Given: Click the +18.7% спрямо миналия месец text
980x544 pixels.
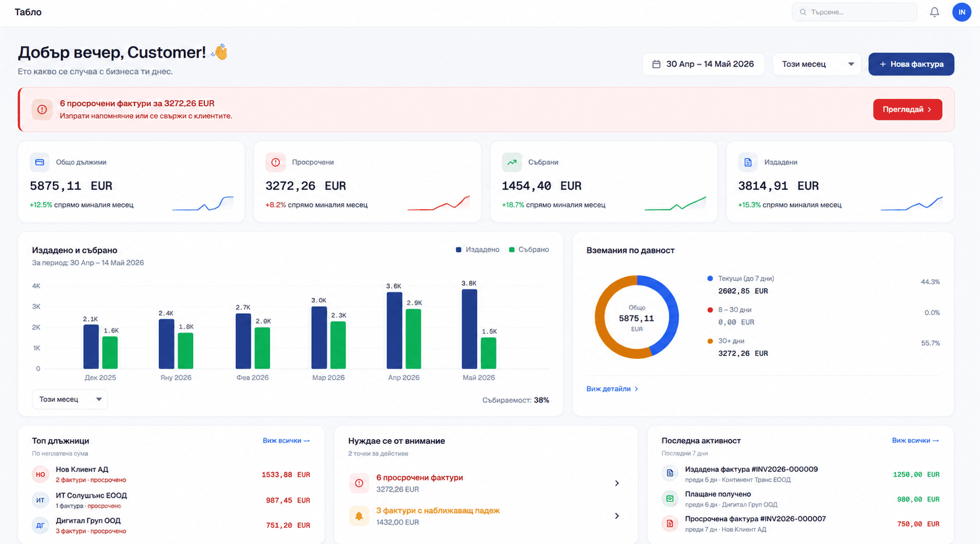Looking at the screenshot, I should pos(553,205).
